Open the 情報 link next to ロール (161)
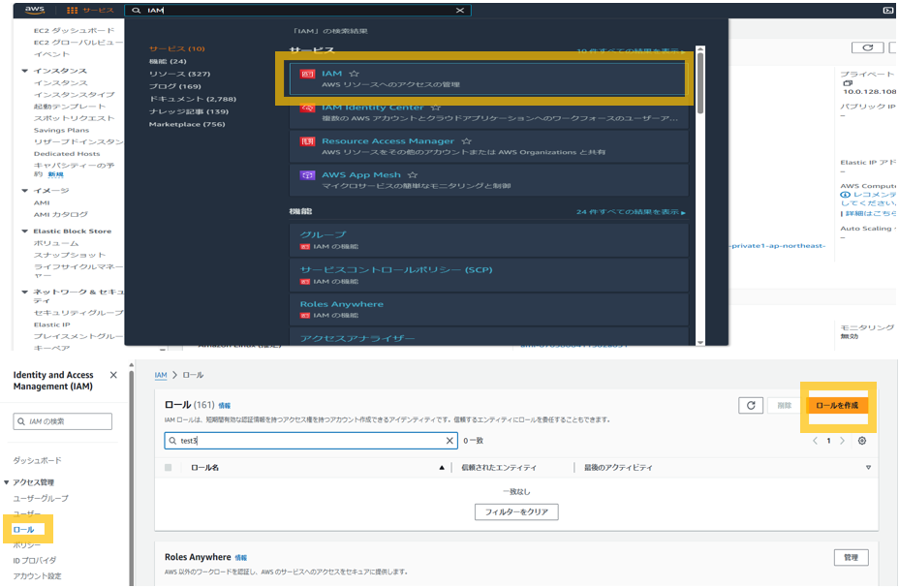Image resolution: width=899 pixels, height=588 pixels. tap(224, 406)
